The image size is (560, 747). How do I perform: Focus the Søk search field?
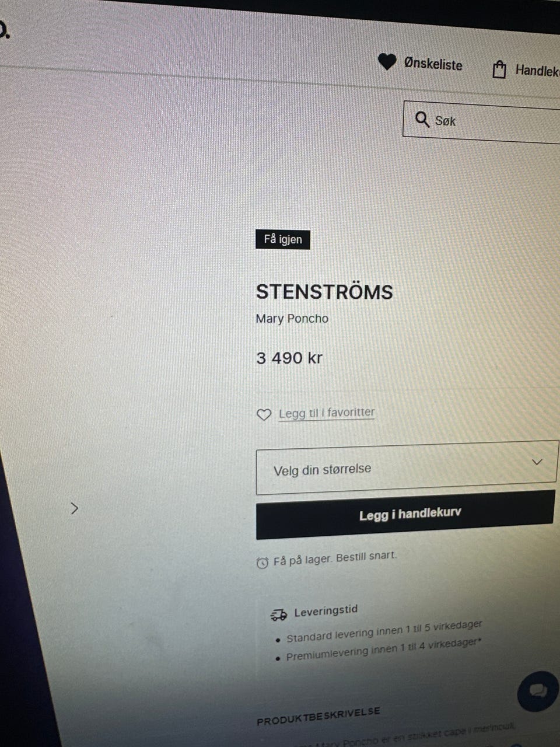[x=482, y=121]
